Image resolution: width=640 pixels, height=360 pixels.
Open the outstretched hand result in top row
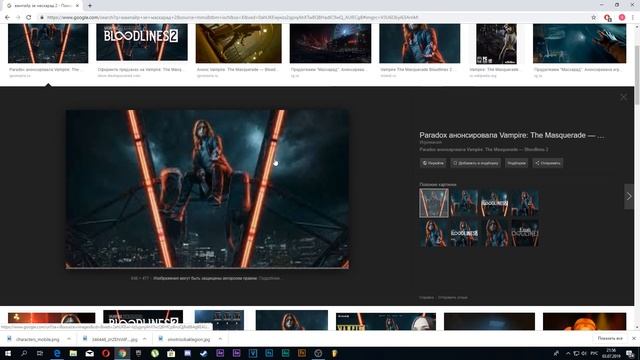point(579,43)
